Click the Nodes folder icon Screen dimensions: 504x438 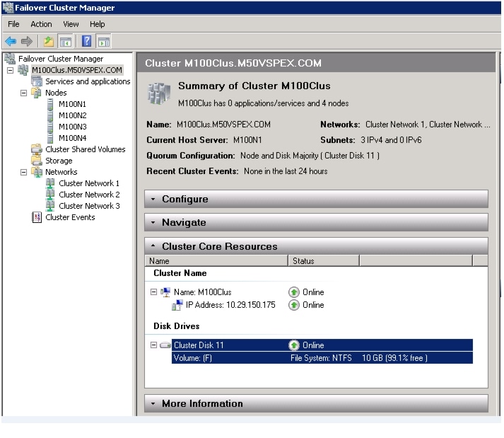coord(36,93)
